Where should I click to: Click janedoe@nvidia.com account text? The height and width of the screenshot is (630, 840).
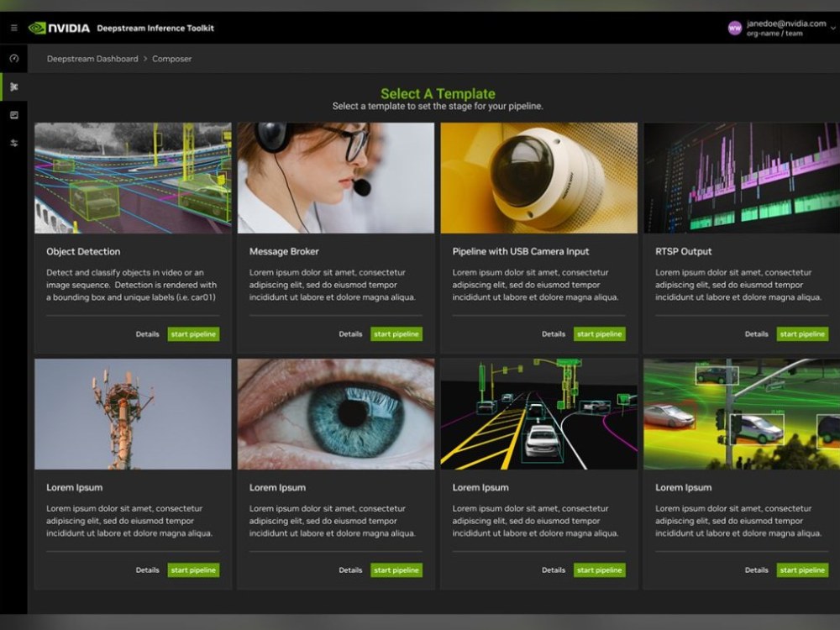click(x=786, y=24)
